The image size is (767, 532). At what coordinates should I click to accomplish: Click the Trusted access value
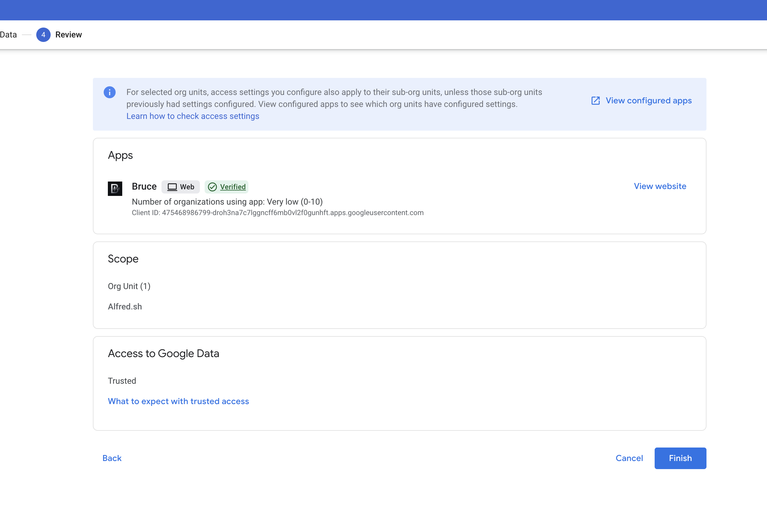[122, 381]
